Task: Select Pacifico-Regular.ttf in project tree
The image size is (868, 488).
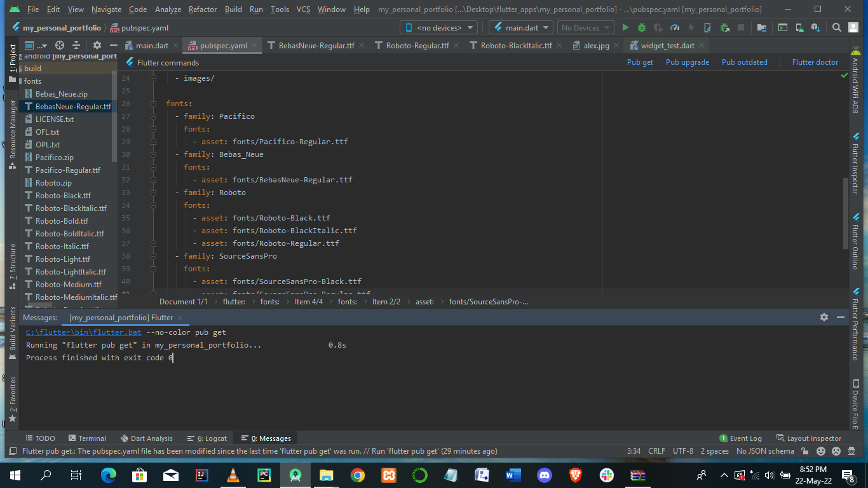Action: 67,170
